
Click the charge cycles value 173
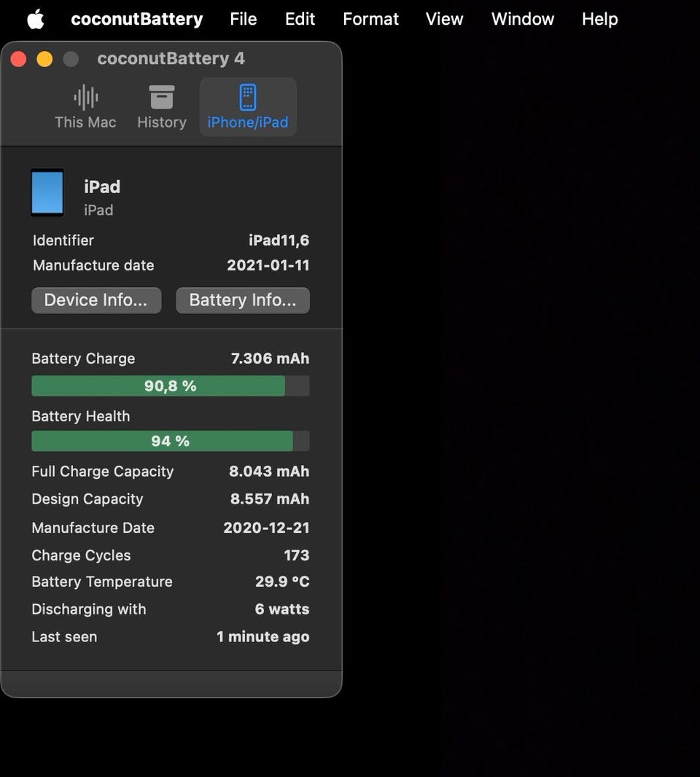297,555
